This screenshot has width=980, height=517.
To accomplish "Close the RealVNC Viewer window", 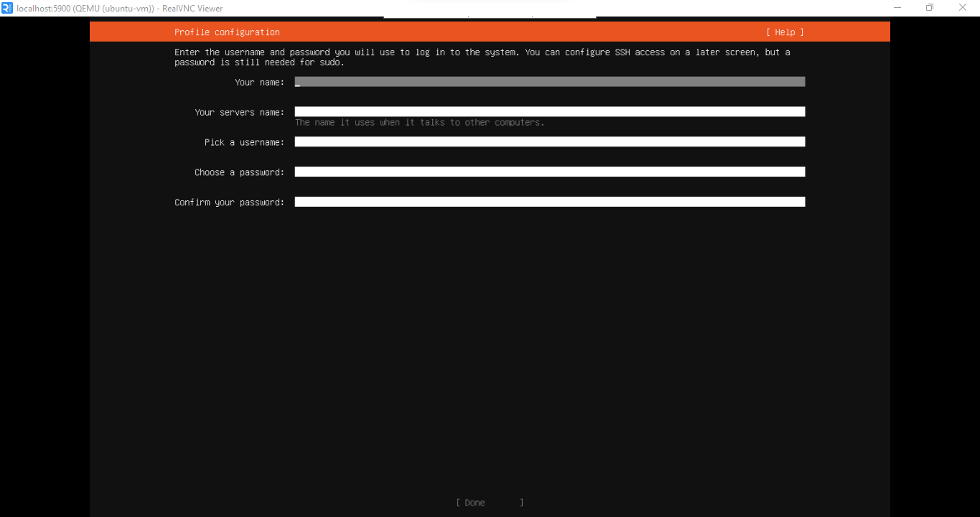I will coord(963,8).
